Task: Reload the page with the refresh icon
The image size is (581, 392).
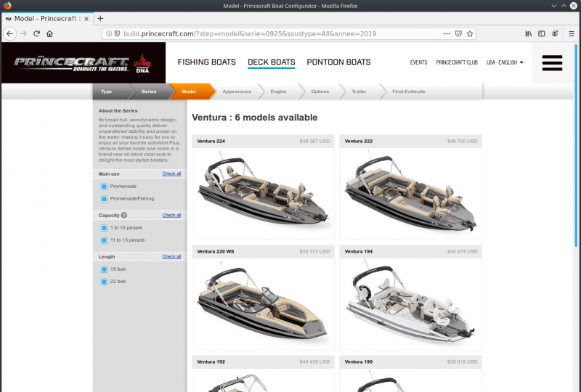Action: pos(36,33)
